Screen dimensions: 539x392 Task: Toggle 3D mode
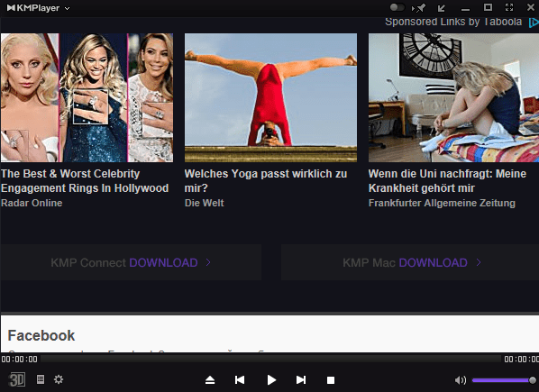[16, 379]
